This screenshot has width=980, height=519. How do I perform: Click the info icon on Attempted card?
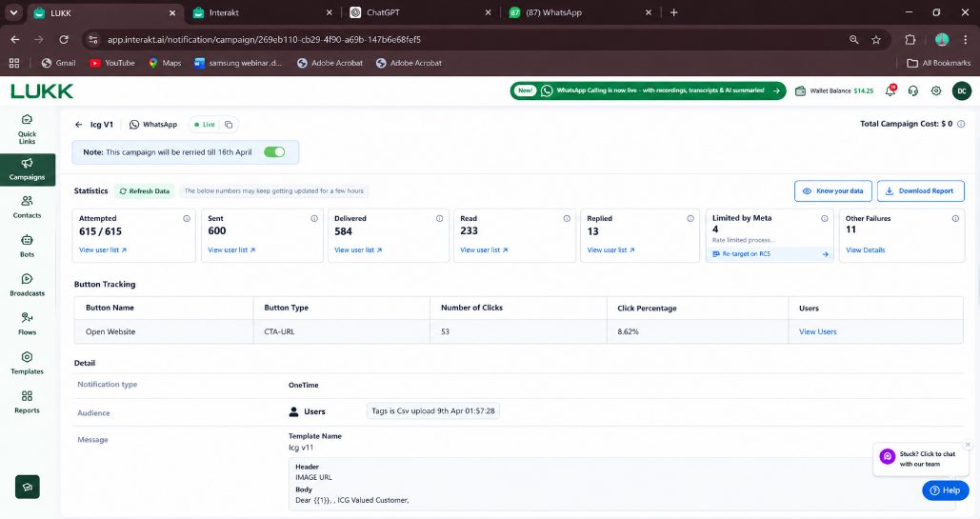pyautogui.click(x=187, y=218)
